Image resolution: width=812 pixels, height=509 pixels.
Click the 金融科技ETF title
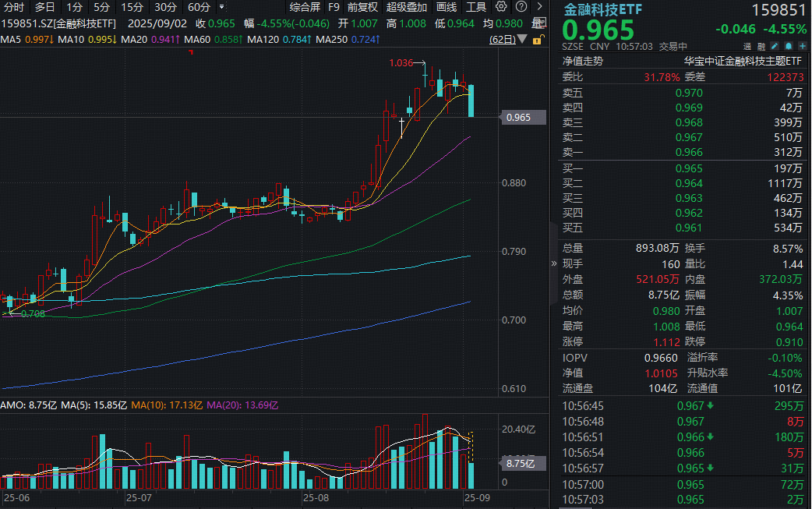coord(603,9)
